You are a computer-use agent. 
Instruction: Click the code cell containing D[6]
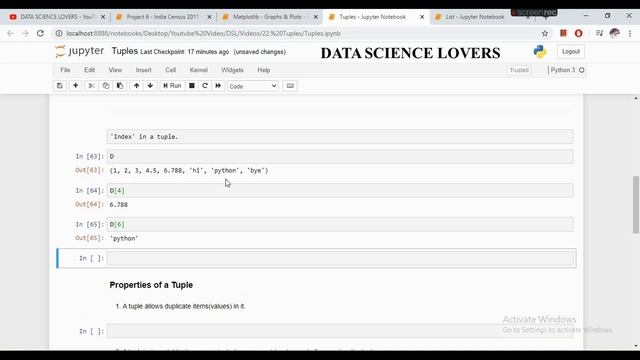(340, 224)
